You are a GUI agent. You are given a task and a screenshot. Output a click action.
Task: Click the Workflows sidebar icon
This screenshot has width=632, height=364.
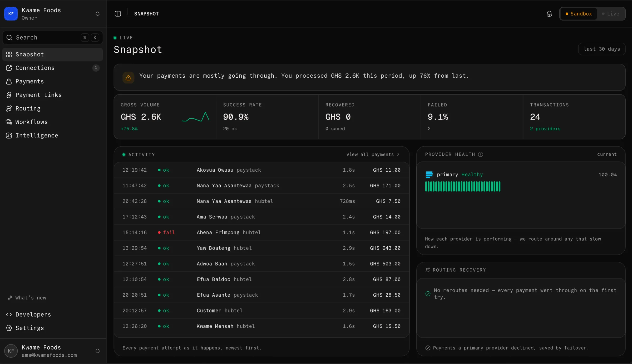click(x=9, y=122)
